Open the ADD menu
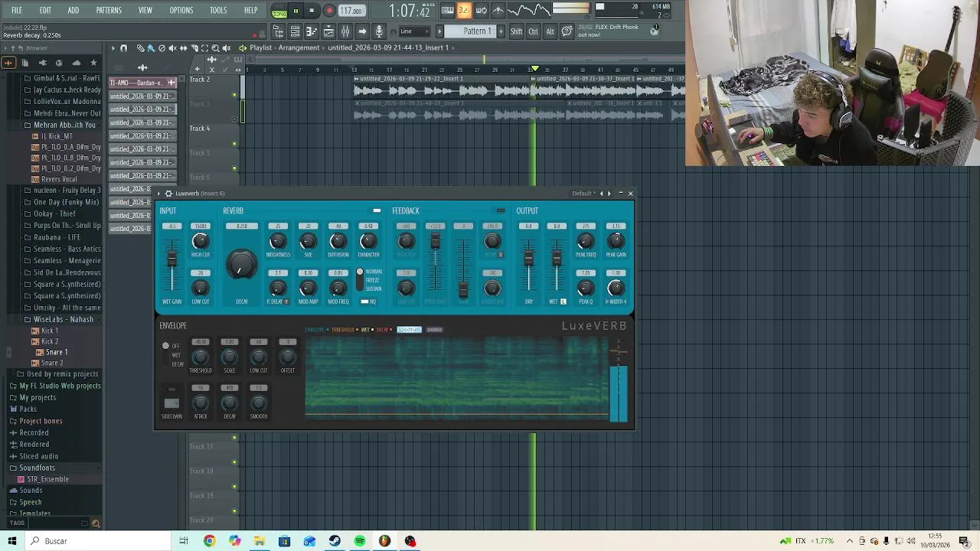This screenshot has width=980, height=551. pos(73,10)
